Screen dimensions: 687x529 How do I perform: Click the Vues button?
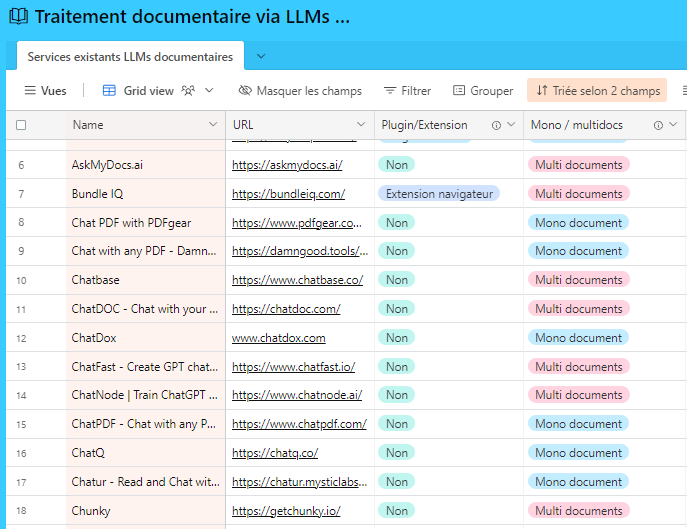pos(46,91)
